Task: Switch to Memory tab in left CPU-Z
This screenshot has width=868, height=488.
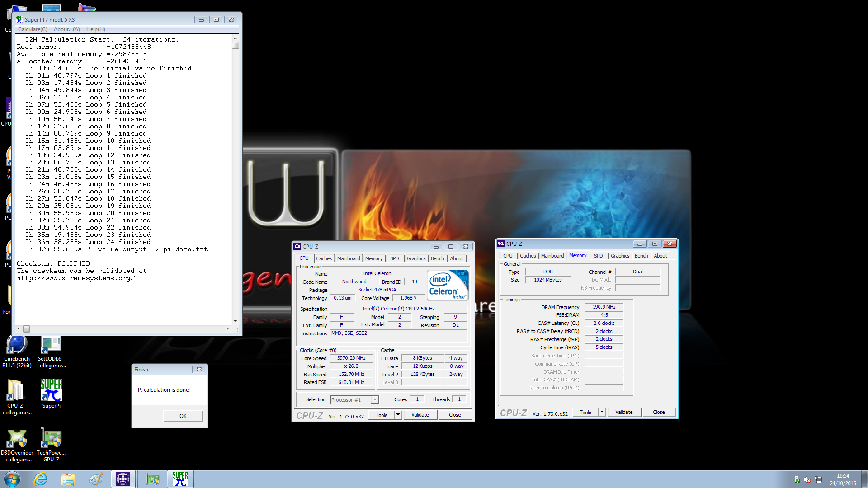Action: point(374,258)
